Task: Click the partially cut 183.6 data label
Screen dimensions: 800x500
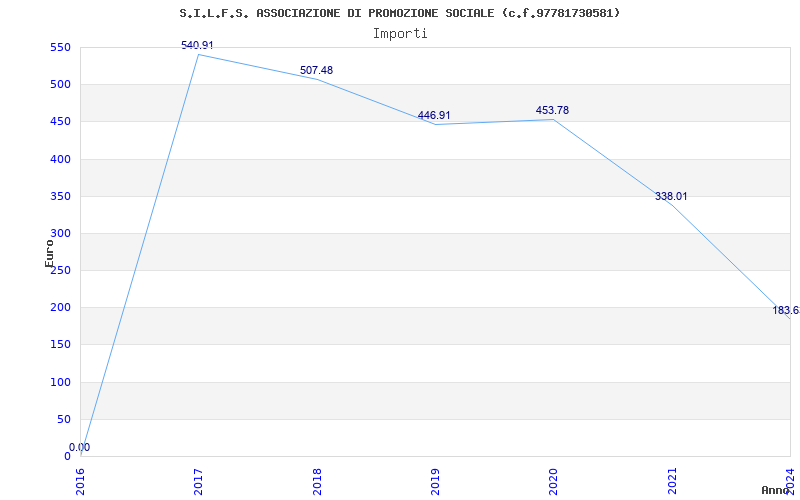Action: (x=786, y=310)
